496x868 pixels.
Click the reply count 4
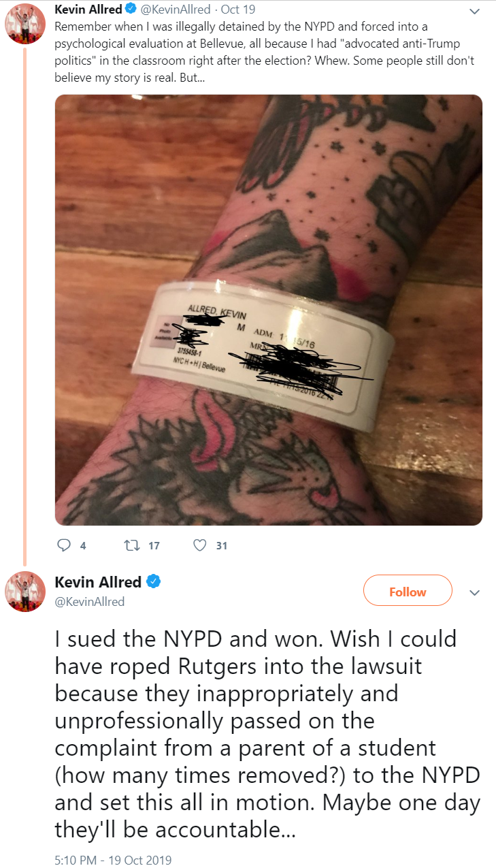point(83,546)
